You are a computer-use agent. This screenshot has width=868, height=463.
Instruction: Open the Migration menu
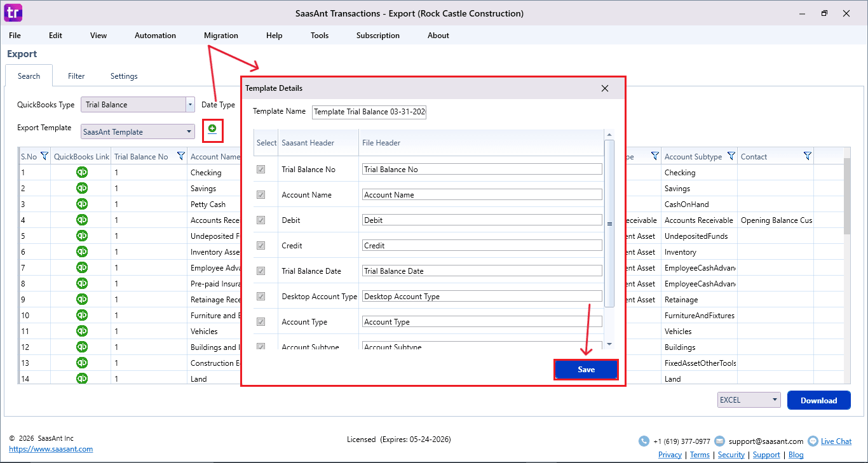pos(220,36)
